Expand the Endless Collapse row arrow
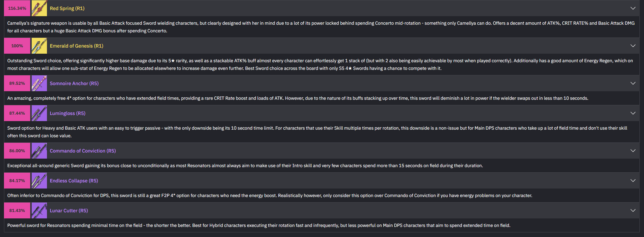This screenshot has height=237, width=644. point(633,181)
